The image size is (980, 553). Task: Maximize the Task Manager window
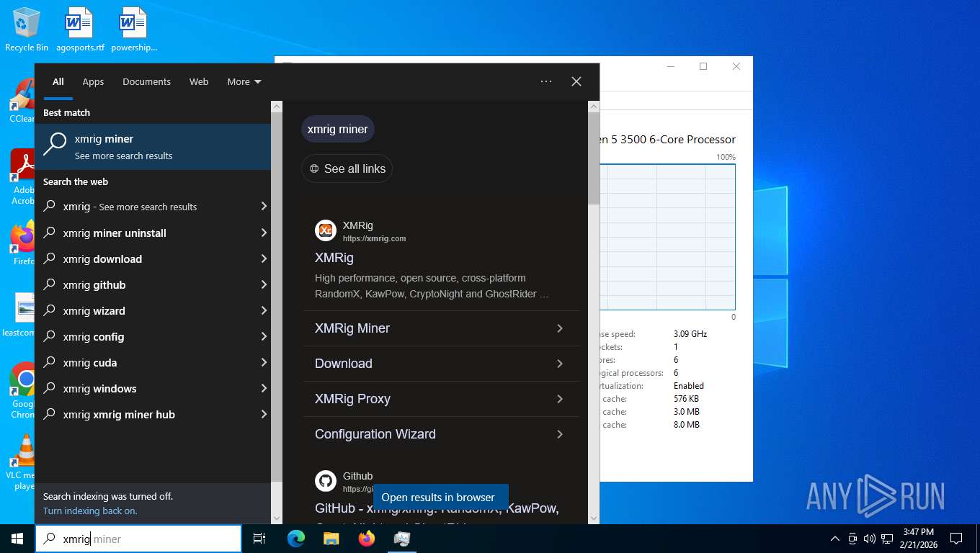[703, 66]
